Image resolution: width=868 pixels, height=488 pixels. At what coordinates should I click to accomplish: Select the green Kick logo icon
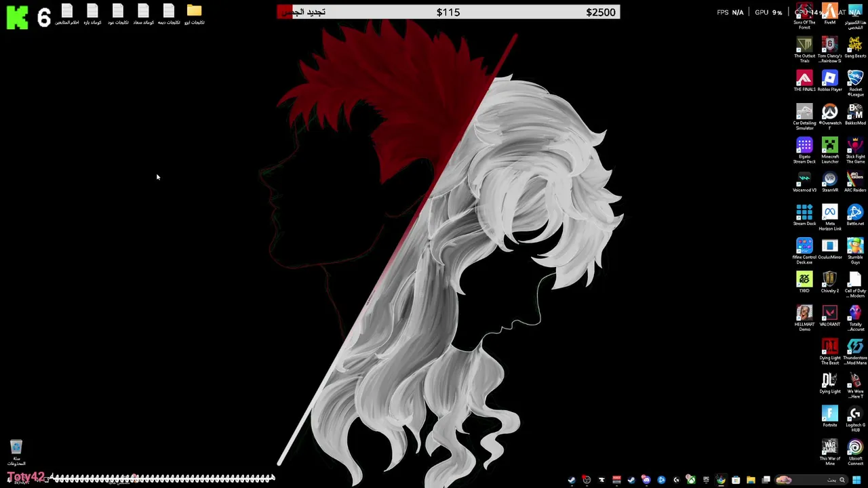[17, 16]
